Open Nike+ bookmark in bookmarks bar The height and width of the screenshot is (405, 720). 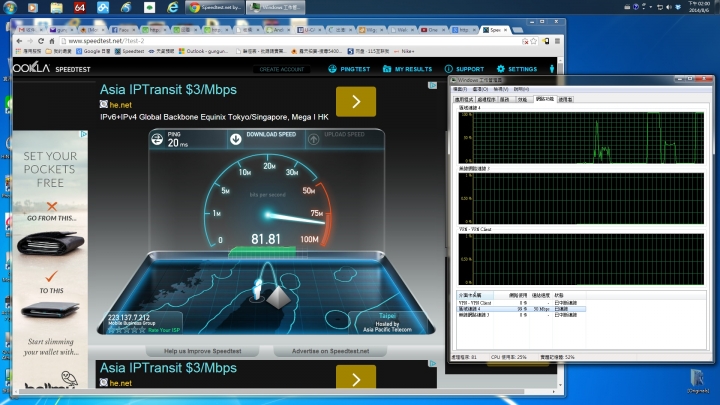coord(404,51)
